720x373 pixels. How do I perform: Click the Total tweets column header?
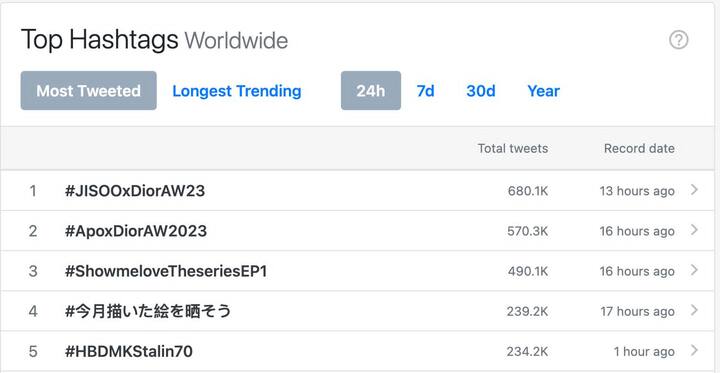coord(513,148)
